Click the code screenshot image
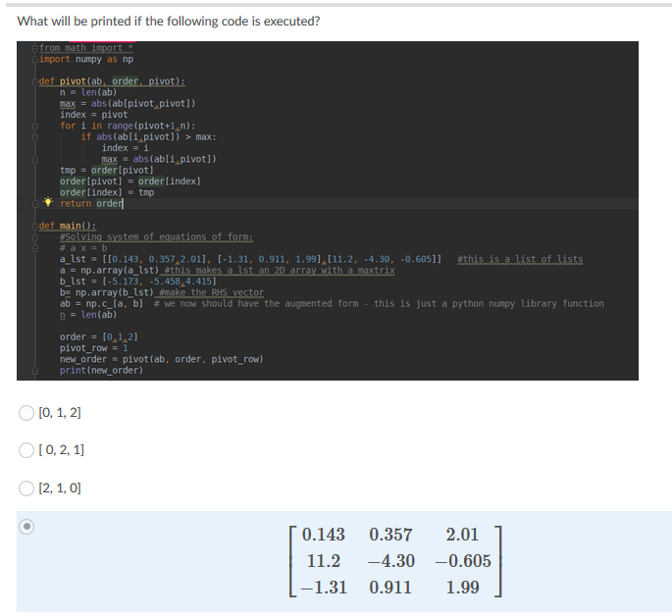The width and height of the screenshot is (672, 616). pos(328,211)
